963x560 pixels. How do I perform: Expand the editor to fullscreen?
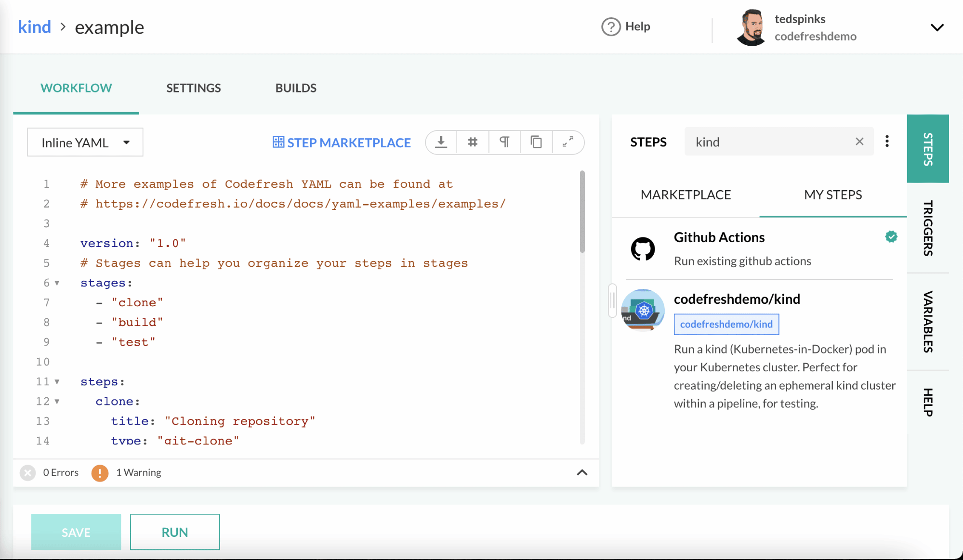click(x=568, y=142)
